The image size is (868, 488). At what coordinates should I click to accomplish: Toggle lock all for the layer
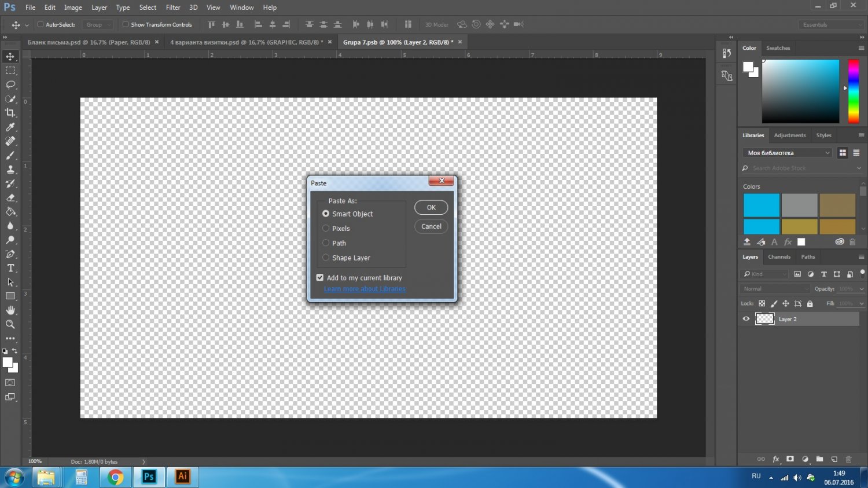810,304
